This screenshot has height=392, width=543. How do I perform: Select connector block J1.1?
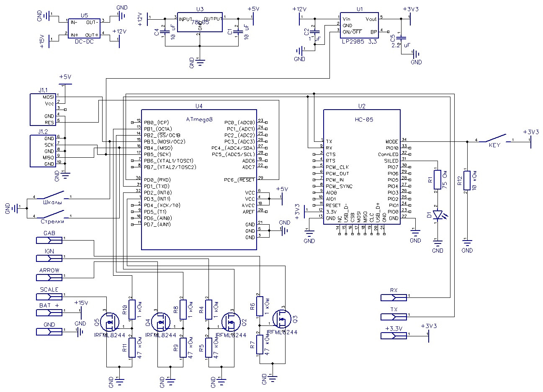pyautogui.click(x=43, y=110)
